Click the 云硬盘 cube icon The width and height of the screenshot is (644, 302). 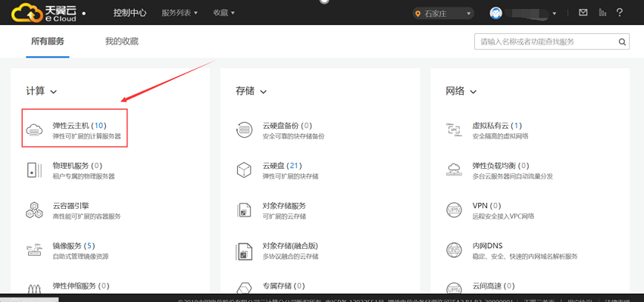click(244, 170)
